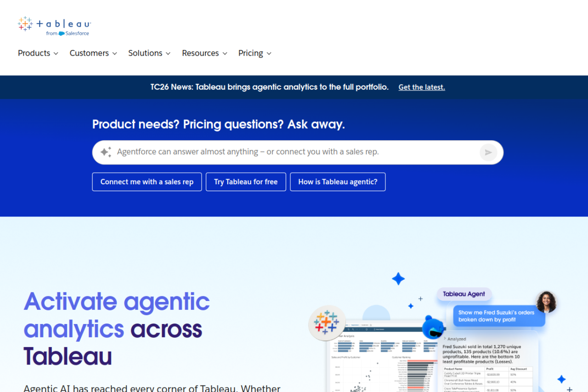The width and height of the screenshot is (588, 392).
Task: Open the Pricing menu
Action: pos(255,53)
